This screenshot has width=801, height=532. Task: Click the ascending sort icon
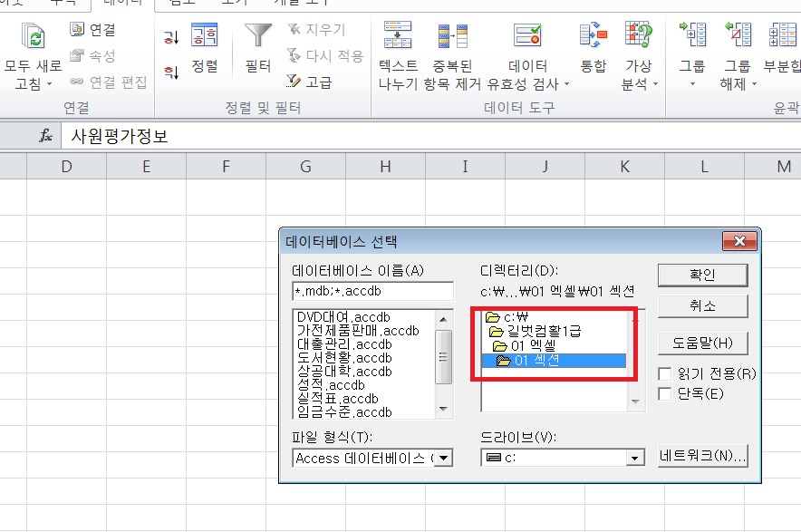coord(171,37)
